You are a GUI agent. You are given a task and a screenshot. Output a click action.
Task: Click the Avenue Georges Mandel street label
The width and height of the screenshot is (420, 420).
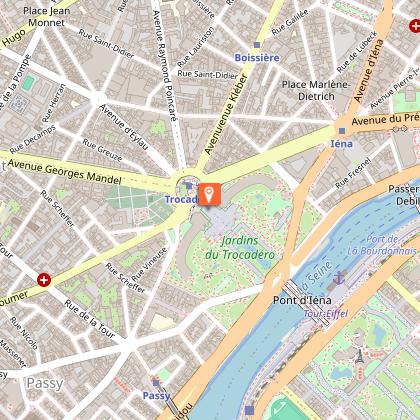tap(64, 172)
